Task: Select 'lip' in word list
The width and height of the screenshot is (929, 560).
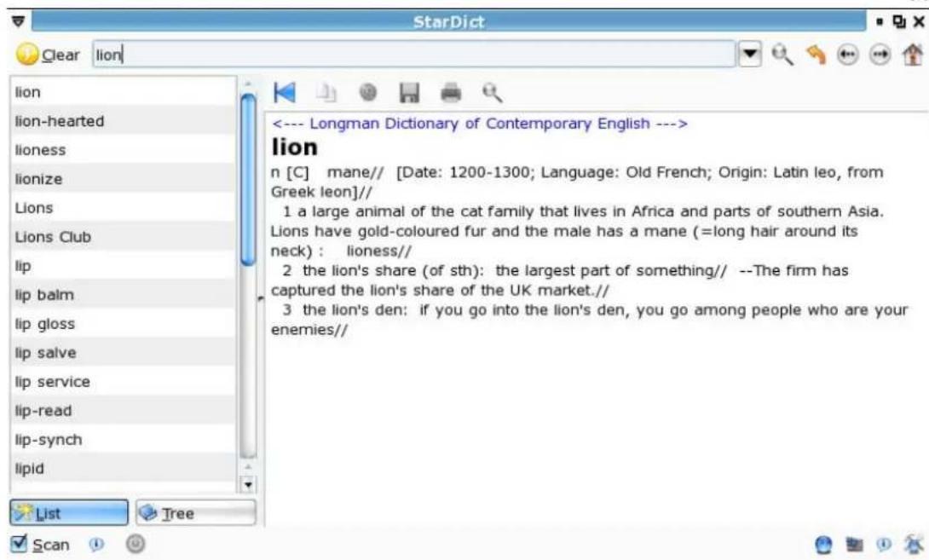Action: pyautogui.click(x=123, y=266)
